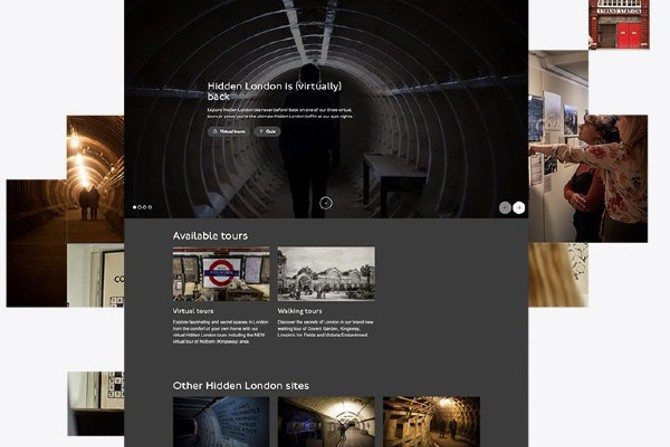The height and width of the screenshot is (447, 670).
Task: Select the fourth carousel dot
Action: (150, 207)
